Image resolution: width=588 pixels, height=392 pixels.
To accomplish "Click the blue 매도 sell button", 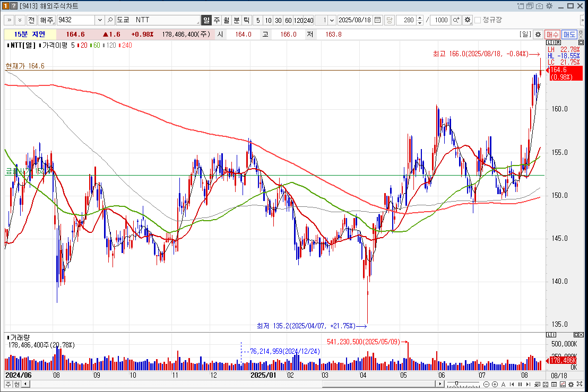I will [x=569, y=34].
